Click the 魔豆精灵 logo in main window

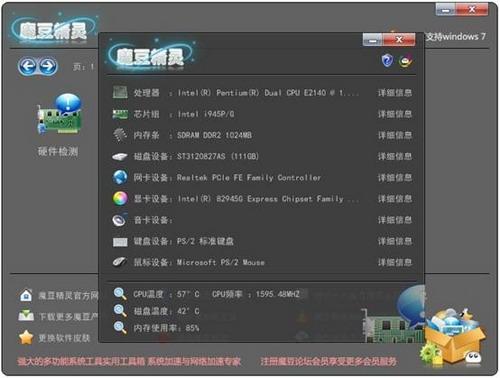(x=53, y=29)
